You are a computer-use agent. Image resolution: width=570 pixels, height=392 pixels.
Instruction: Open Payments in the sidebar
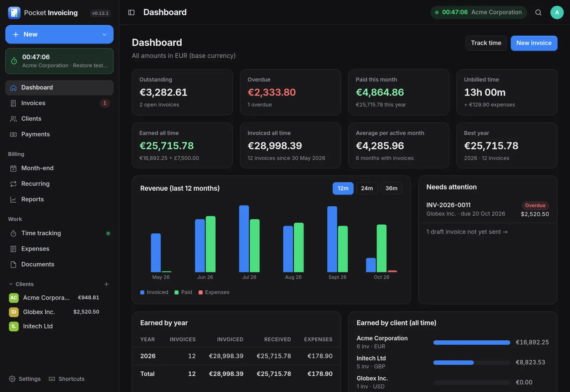59,134
